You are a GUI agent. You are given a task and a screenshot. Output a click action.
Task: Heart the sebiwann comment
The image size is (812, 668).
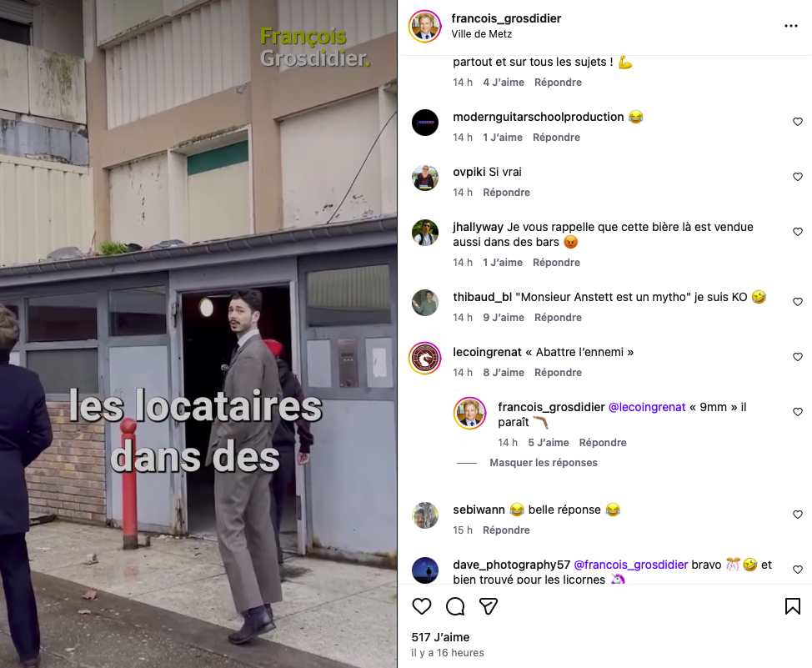pos(798,514)
